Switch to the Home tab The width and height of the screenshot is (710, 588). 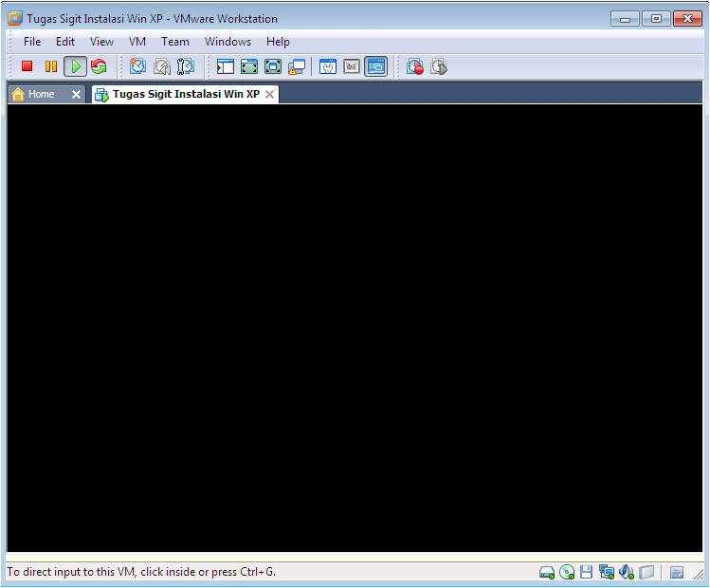tap(41, 94)
